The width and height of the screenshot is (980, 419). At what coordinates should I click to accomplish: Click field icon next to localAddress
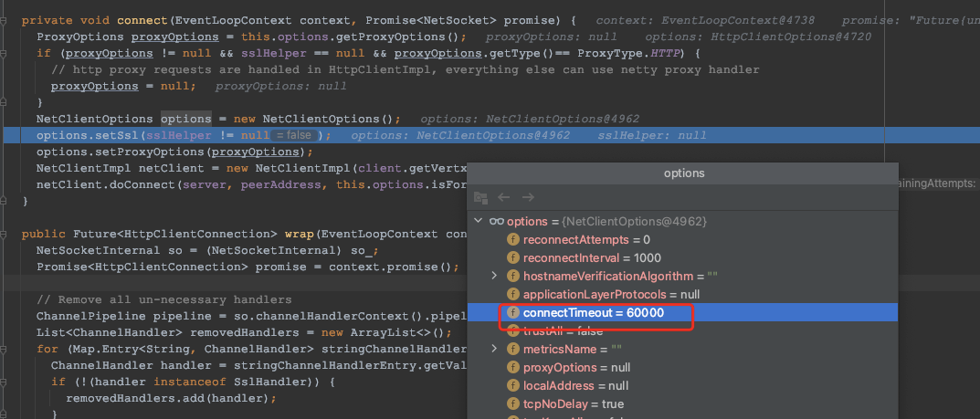(513, 386)
